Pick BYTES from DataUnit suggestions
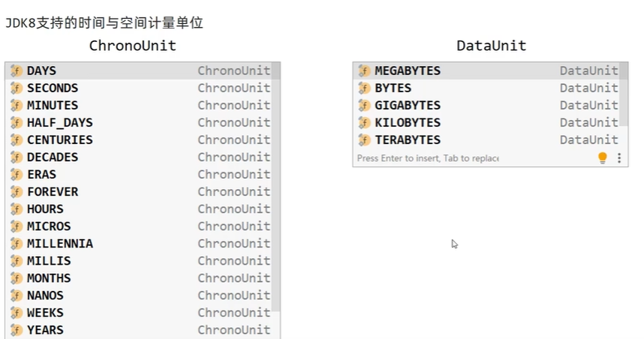644x339 pixels. pyautogui.click(x=393, y=88)
